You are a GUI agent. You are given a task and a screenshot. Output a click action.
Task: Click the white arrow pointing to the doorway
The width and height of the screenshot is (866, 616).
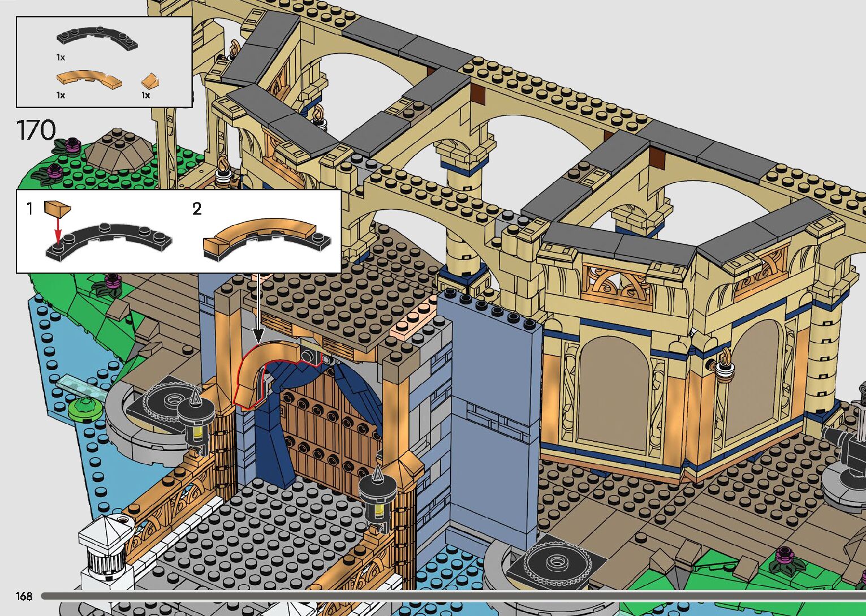click(x=258, y=308)
